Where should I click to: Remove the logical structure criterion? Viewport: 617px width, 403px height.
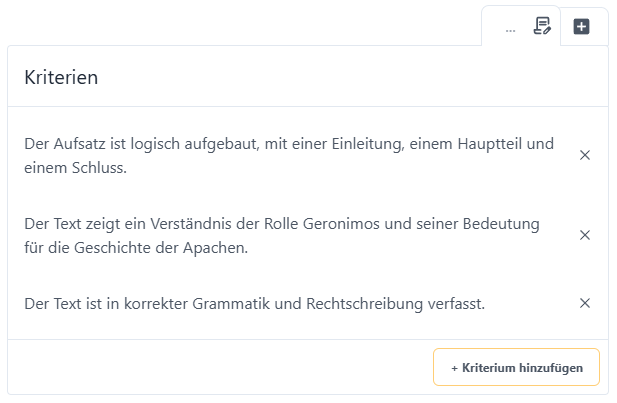click(x=585, y=155)
